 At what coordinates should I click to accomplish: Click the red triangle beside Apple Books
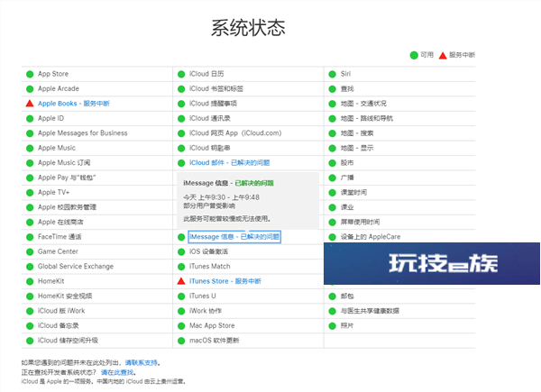[x=30, y=103]
